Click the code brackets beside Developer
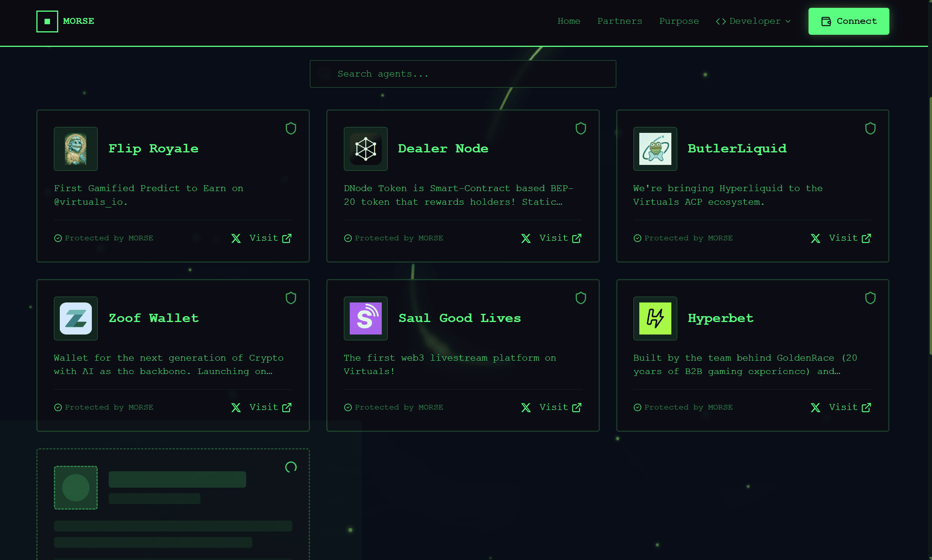The height and width of the screenshot is (560, 932). tap(721, 21)
